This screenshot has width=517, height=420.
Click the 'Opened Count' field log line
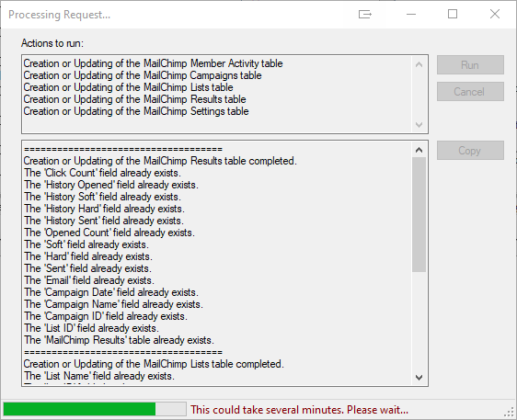(109, 233)
